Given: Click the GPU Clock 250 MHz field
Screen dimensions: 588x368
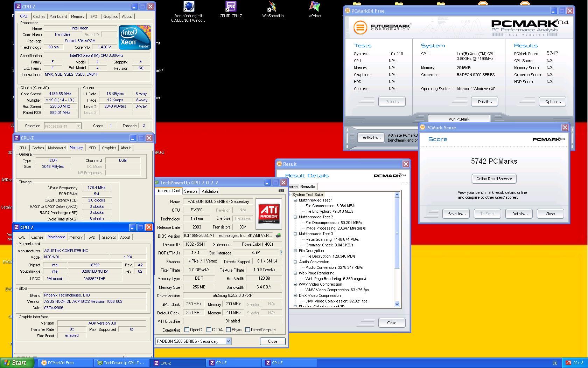Looking at the screenshot, I should (x=194, y=304).
